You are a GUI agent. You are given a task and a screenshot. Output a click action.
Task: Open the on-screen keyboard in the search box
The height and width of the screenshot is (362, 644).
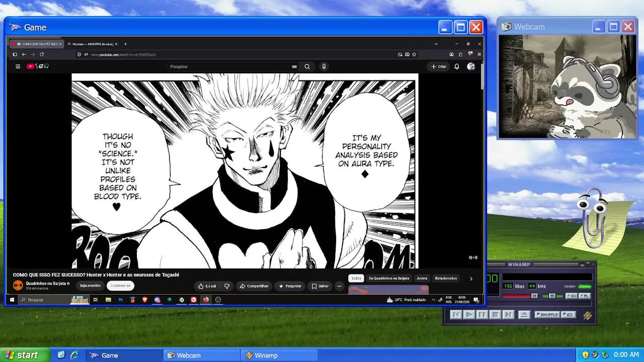tap(294, 66)
